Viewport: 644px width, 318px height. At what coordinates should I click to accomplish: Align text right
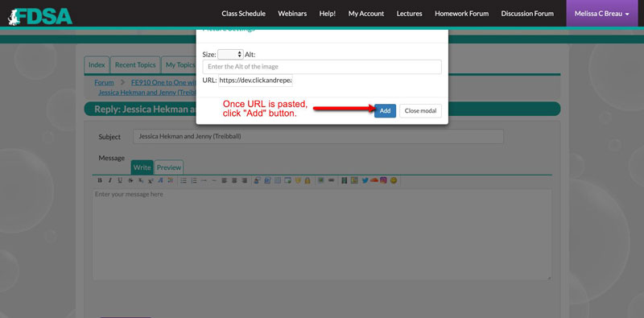pyautogui.click(x=245, y=180)
